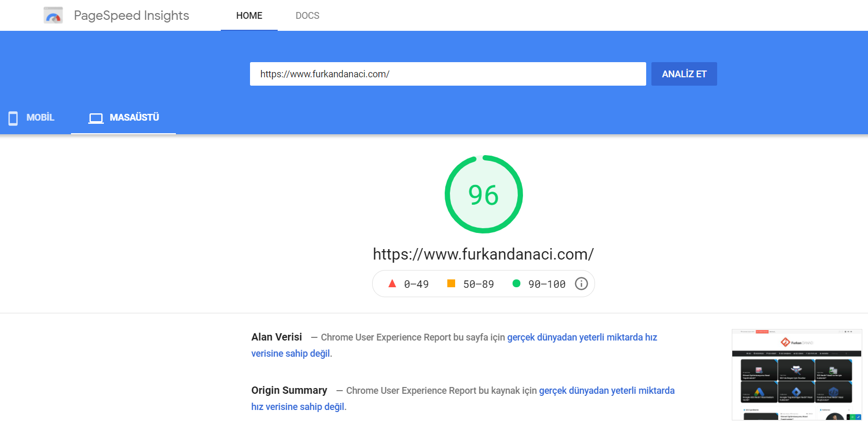
Task: Click the laptop desktop icon
Action: pos(96,119)
